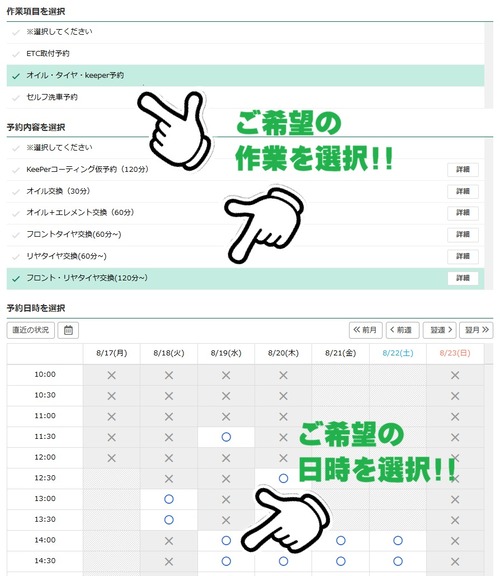Click the 14:00 time row label
Viewport: 500px width, 576px height.
pos(45,540)
